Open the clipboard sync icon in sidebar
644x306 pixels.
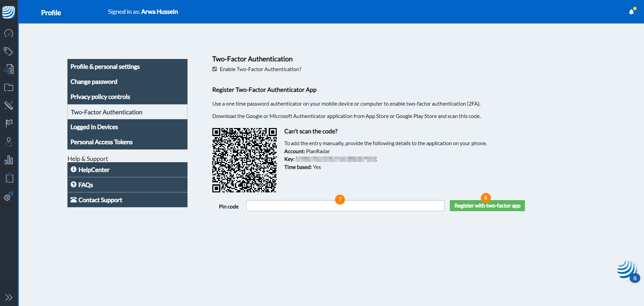point(9,178)
